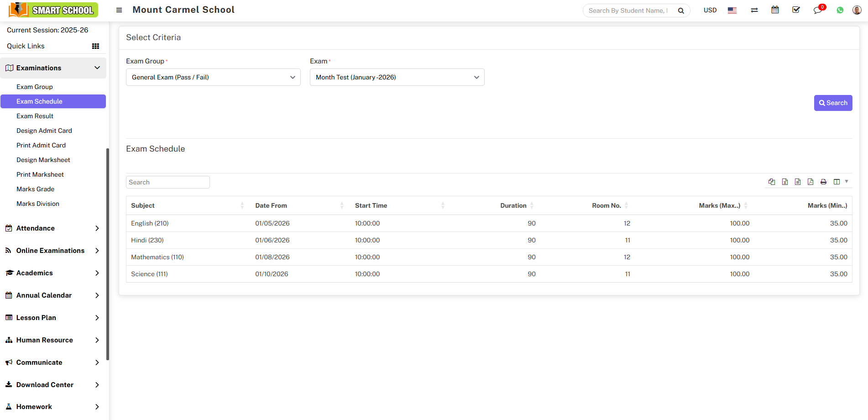Open the chat notifications icon

click(817, 10)
